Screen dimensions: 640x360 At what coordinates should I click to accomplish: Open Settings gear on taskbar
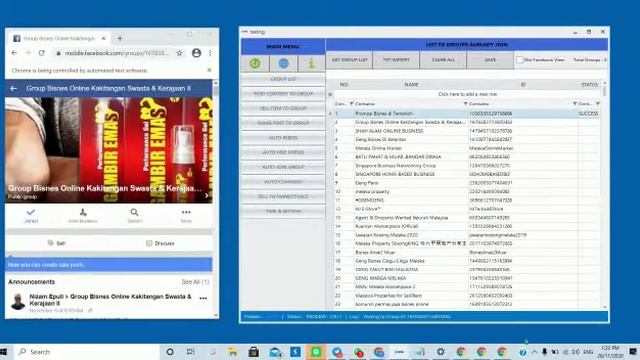pyautogui.click(x=440, y=352)
